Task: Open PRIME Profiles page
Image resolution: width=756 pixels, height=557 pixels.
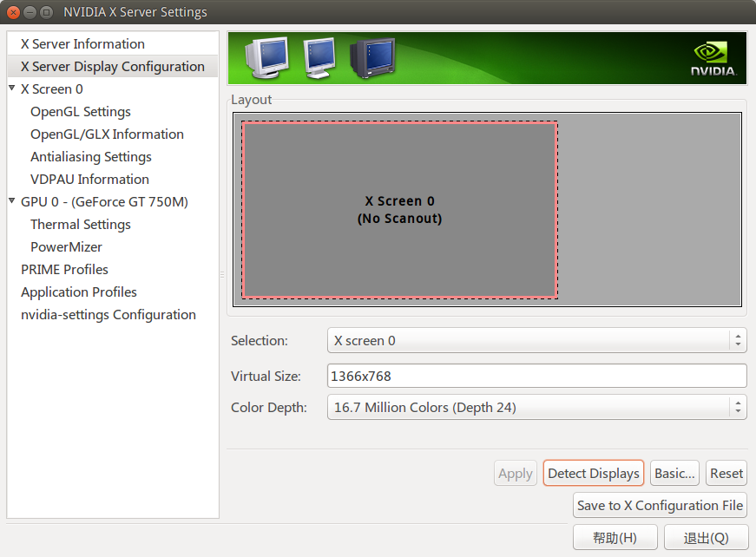Action: point(64,270)
